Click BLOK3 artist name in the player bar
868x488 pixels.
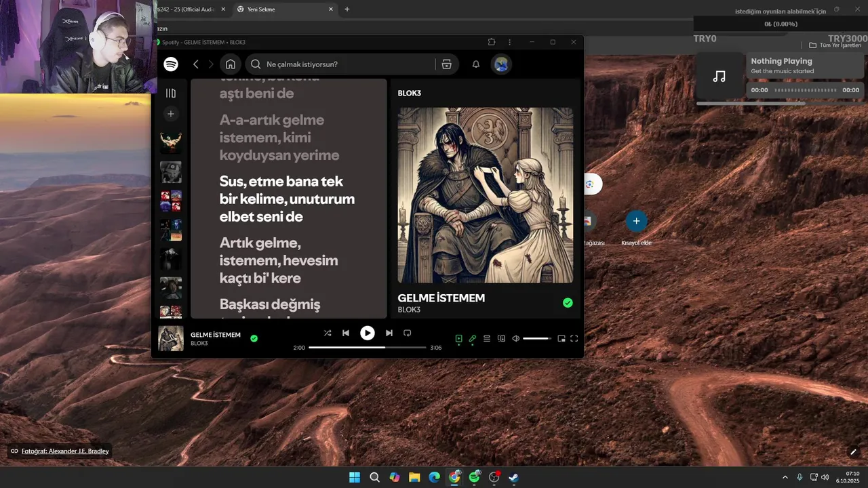point(199,344)
